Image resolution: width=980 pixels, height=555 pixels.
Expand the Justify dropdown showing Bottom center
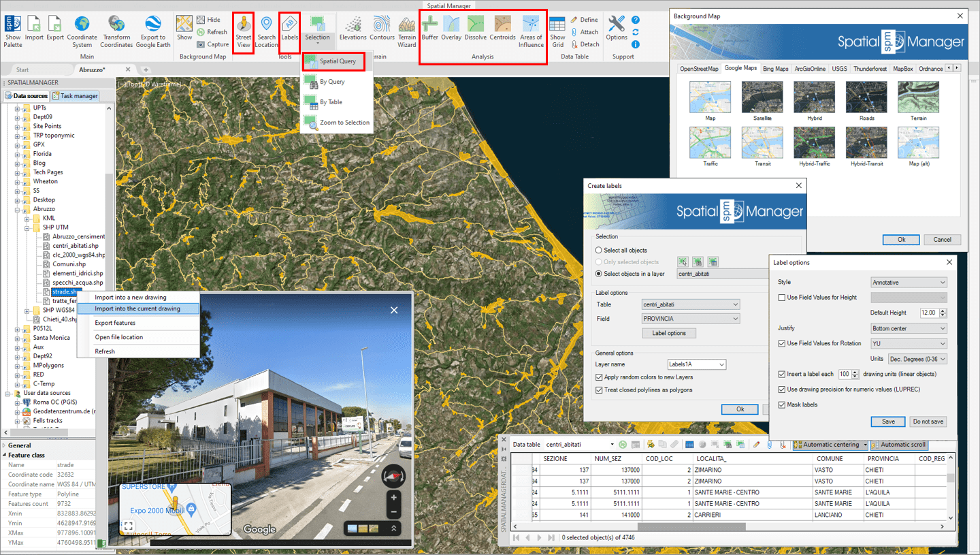[909, 328]
